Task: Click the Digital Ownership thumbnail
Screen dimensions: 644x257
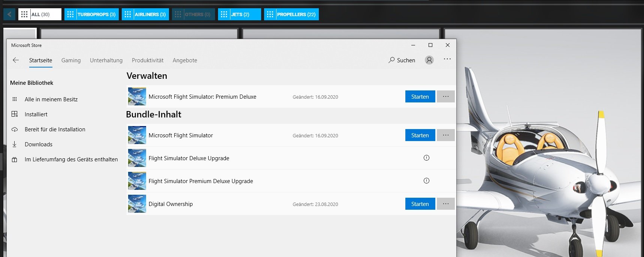Action: pyautogui.click(x=137, y=204)
